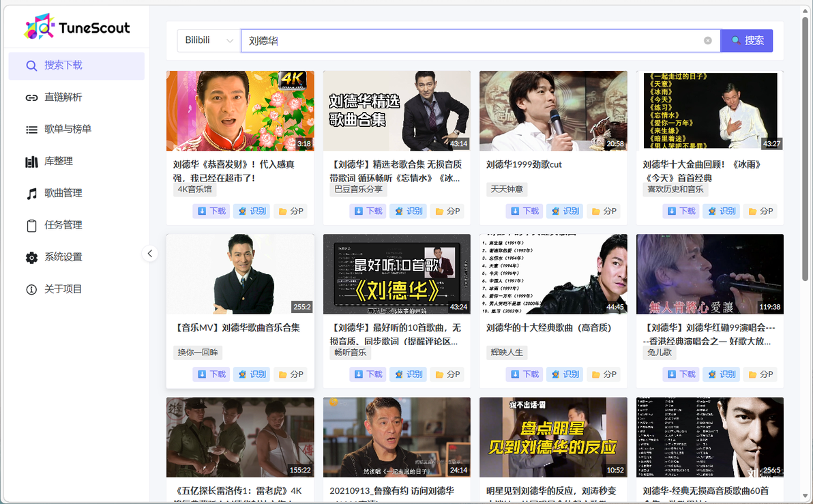Viewport: 813px width, 504px height.
Task: Click 识别 for the 换你一回眸 video
Action: pyautogui.click(x=252, y=374)
